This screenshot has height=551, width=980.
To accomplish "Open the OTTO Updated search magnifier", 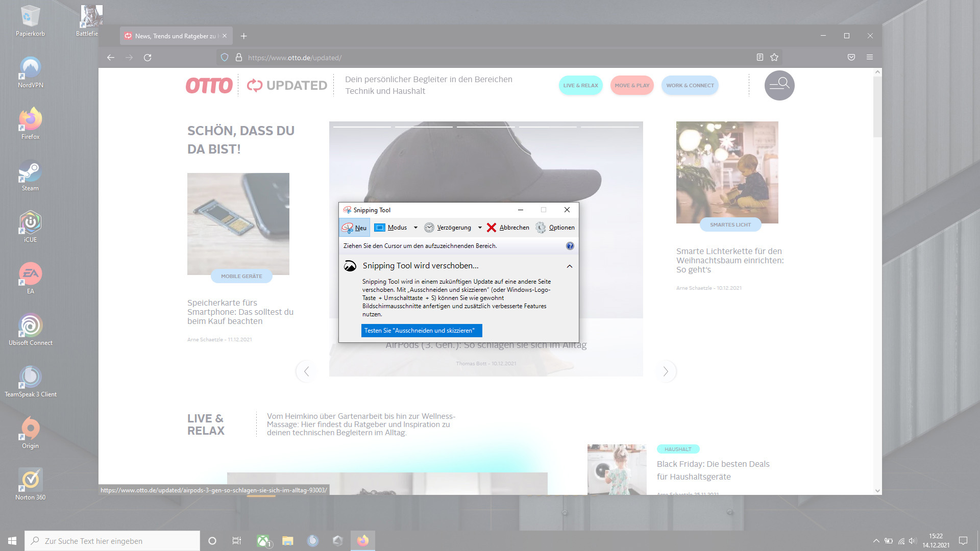I will 779,85.
